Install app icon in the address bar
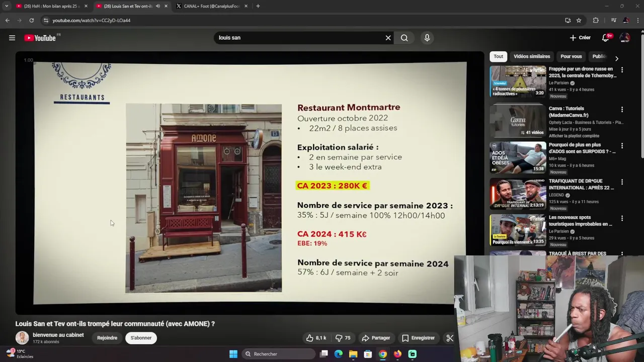 pyautogui.click(x=568, y=20)
